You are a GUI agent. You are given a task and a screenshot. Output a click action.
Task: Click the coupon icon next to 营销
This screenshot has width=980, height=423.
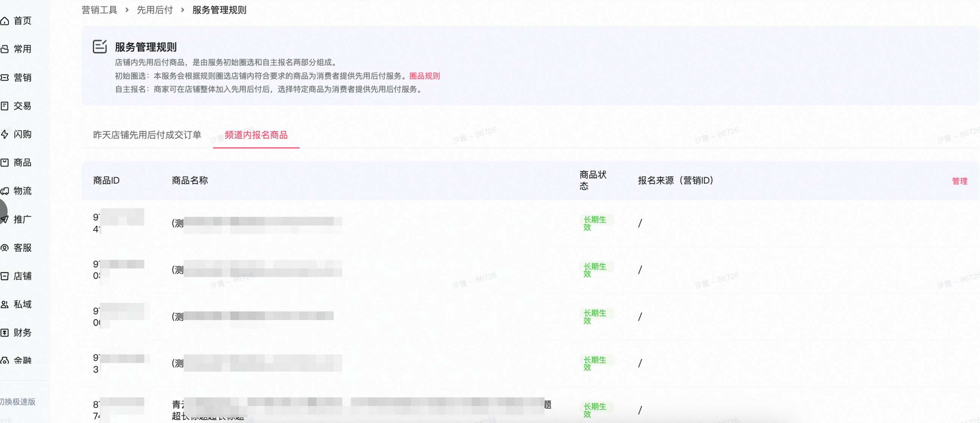click(x=5, y=78)
